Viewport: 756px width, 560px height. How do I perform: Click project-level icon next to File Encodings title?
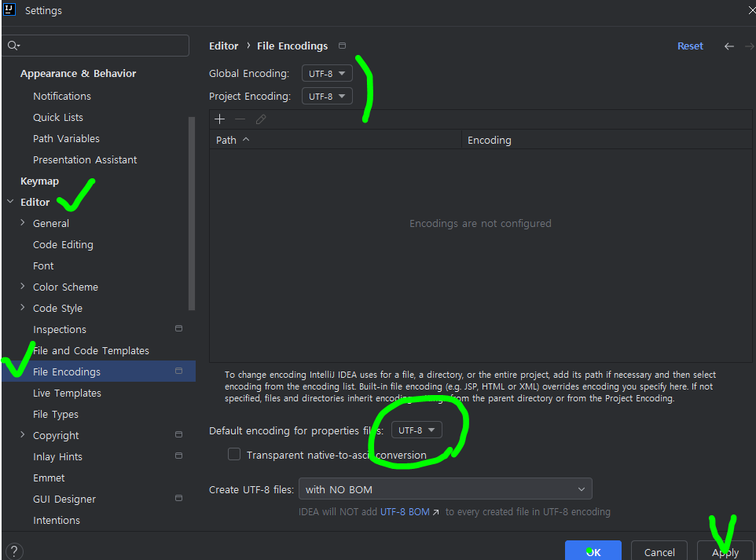pos(343,46)
